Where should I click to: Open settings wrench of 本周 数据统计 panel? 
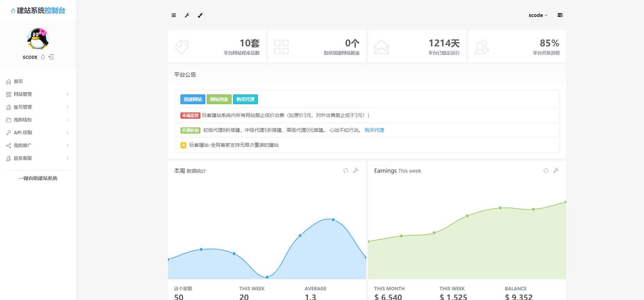(x=356, y=171)
